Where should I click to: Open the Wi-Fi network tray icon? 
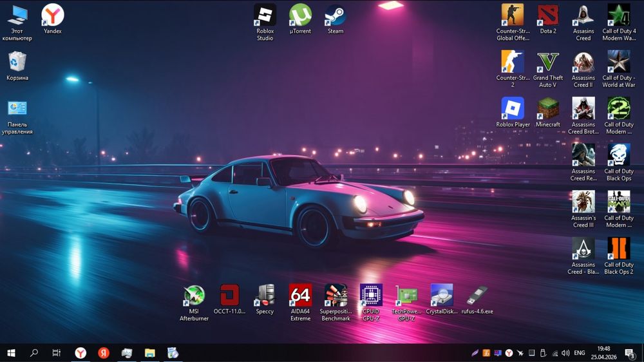pos(554,352)
